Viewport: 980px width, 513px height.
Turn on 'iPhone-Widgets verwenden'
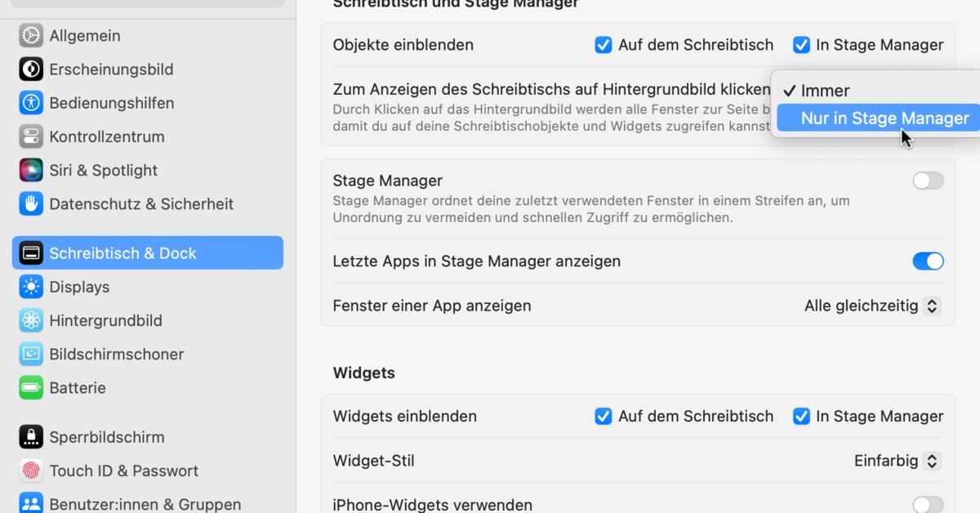[x=928, y=504]
